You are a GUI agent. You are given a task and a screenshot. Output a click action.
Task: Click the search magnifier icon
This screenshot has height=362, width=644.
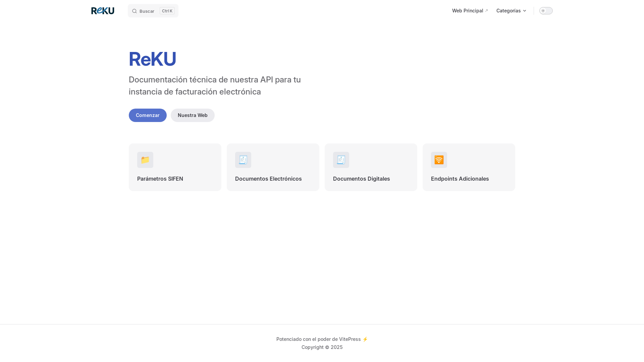pyautogui.click(x=135, y=11)
